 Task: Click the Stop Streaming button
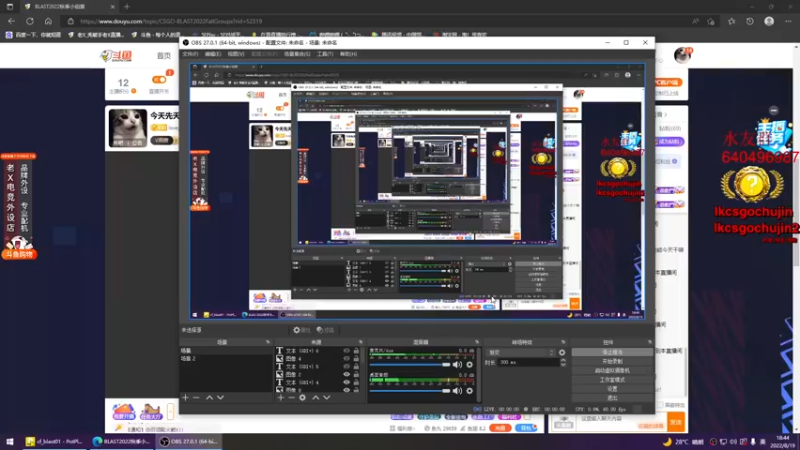point(612,353)
